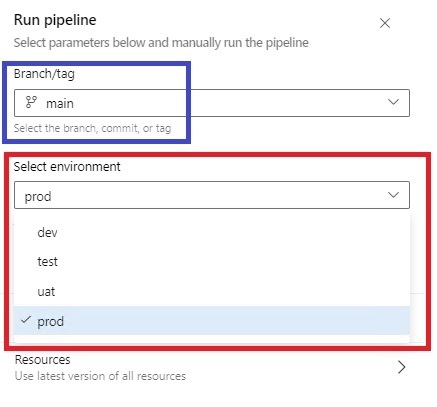Choose test from the environment list
The height and width of the screenshot is (407, 437).
tap(212, 262)
